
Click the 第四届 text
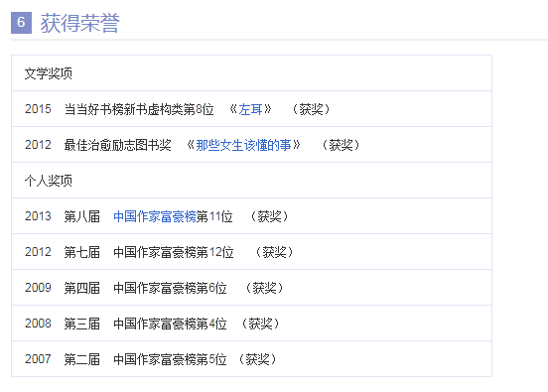click(x=82, y=288)
